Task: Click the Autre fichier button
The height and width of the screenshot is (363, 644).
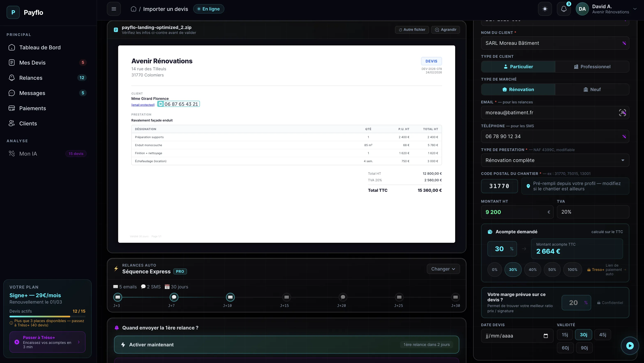Action: click(412, 30)
